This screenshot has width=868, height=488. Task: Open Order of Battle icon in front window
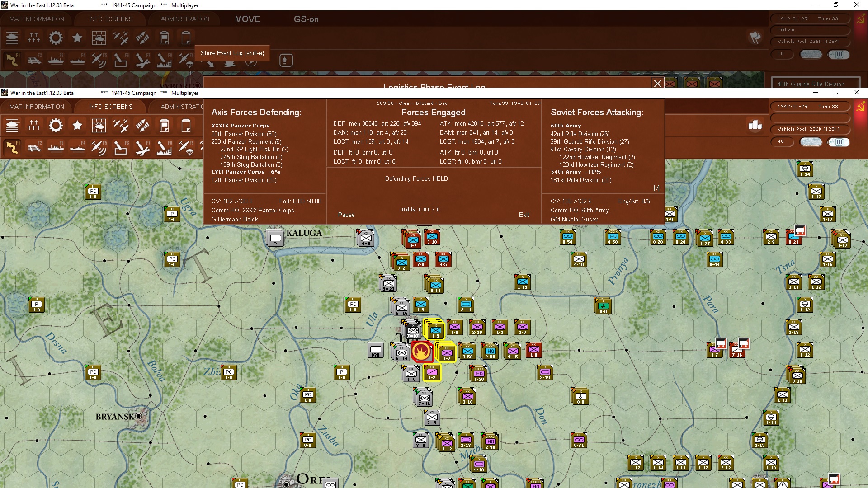click(12, 126)
